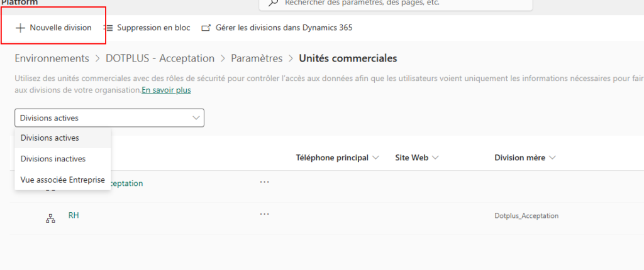Open the RH business unit
Image resolution: width=644 pixels, height=270 pixels.
(74, 215)
